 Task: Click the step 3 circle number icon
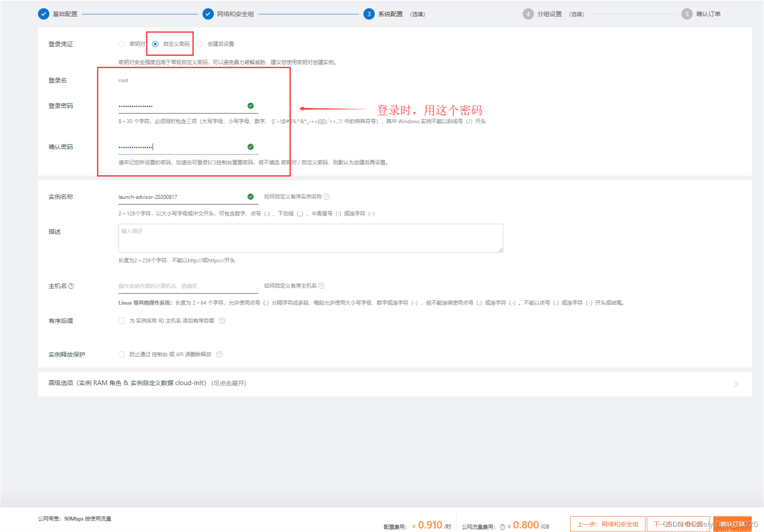(369, 14)
